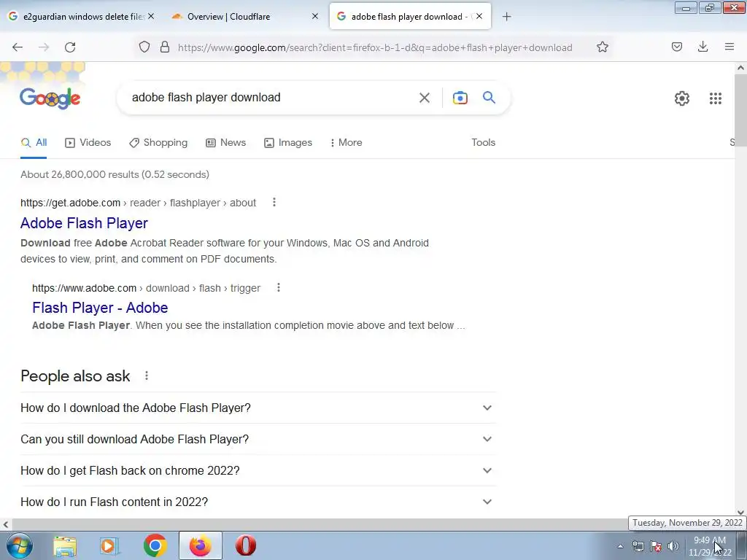Image resolution: width=747 pixels, height=560 pixels.
Task: Switch to Videos results
Action: point(88,142)
